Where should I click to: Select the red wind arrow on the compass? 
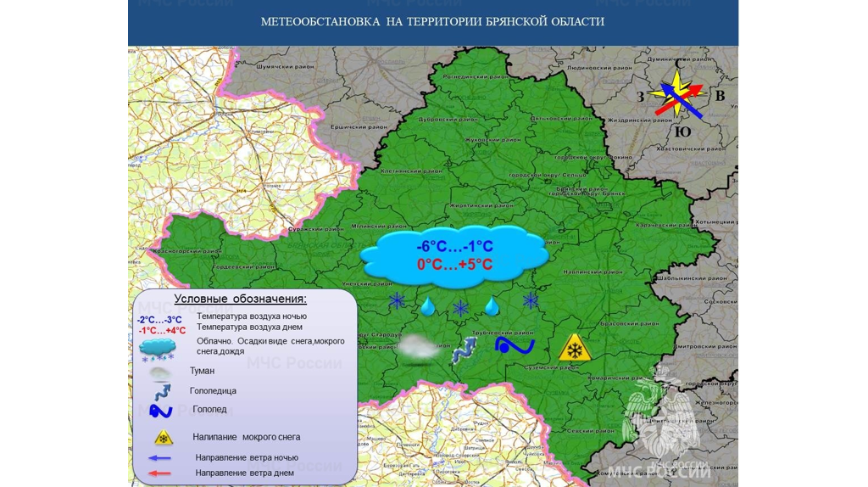pyautogui.click(x=679, y=99)
